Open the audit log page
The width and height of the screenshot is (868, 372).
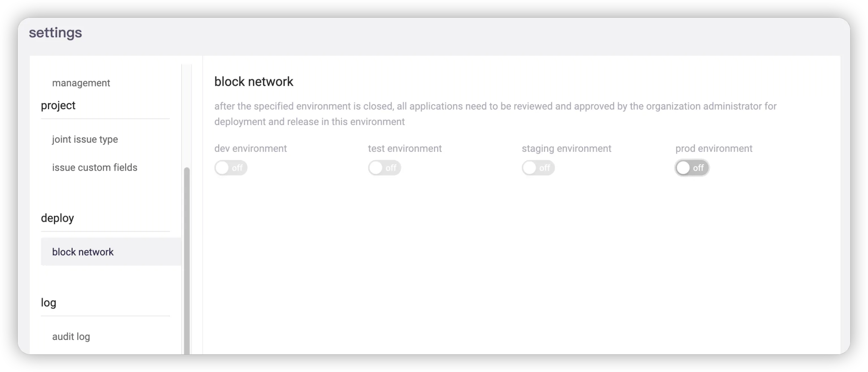pyautogui.click(x=71, y=337)
